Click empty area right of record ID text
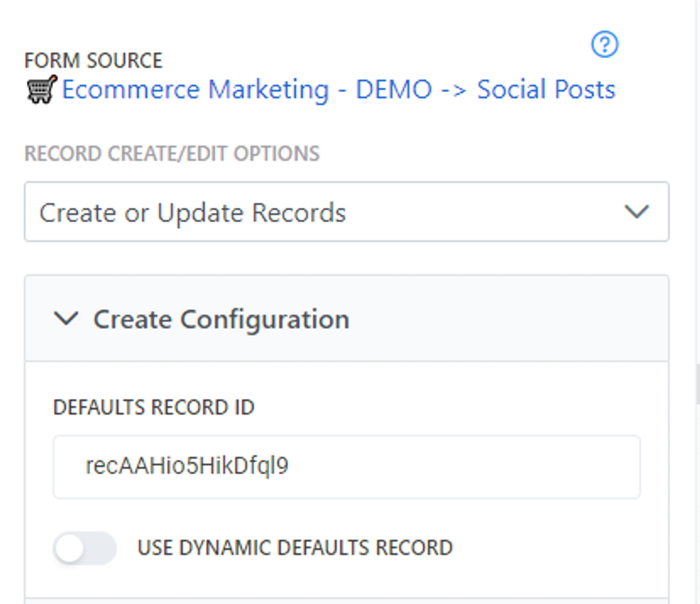 [x=474, y=466]
